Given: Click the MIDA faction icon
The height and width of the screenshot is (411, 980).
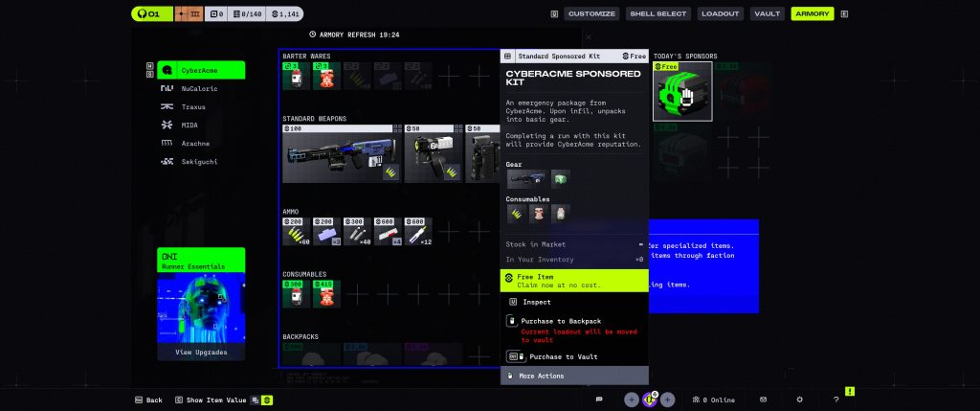Looking at the screenshot, I should [167, 125].
